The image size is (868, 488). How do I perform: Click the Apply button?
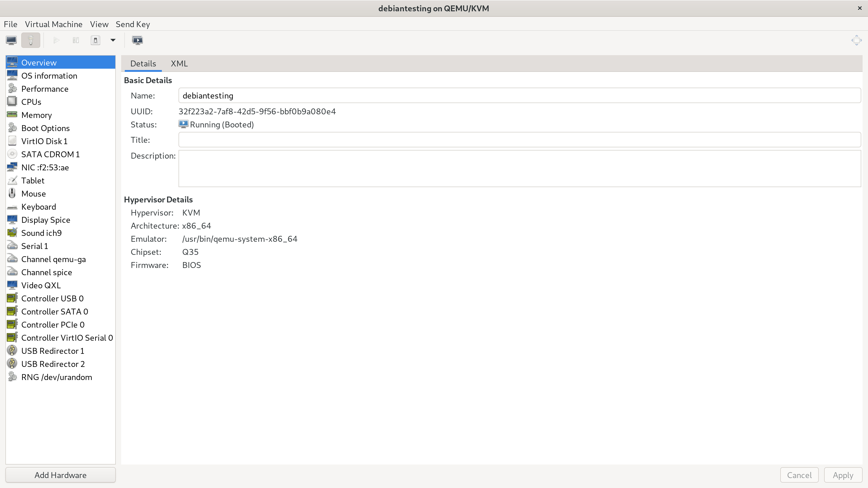[843, 475]
